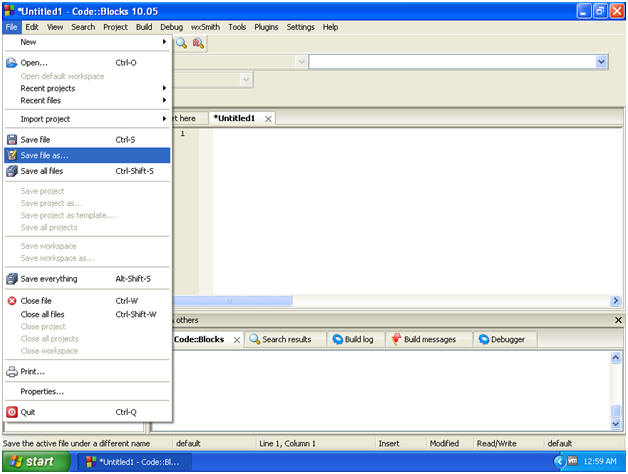Click the log panel scroll up arrow
628x474 pixels.
(616, 357)
